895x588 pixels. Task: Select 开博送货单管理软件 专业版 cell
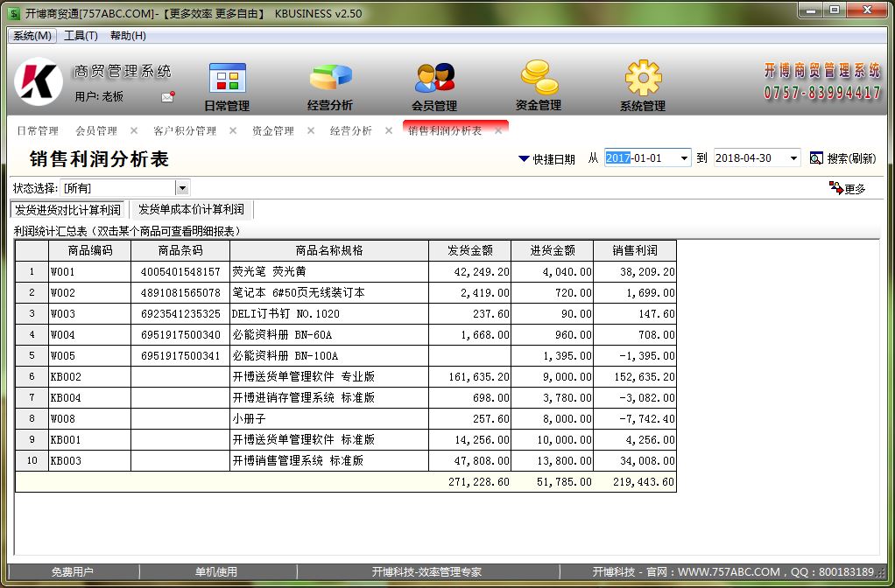tap(329, 377)
